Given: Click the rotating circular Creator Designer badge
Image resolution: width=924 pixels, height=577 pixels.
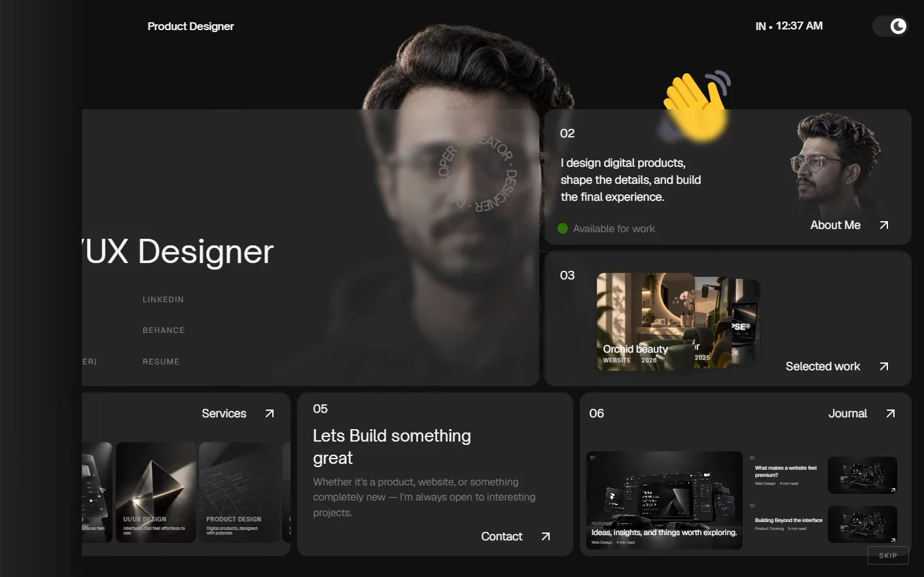Looking at the screenshot, I should [x=478, y=173].
